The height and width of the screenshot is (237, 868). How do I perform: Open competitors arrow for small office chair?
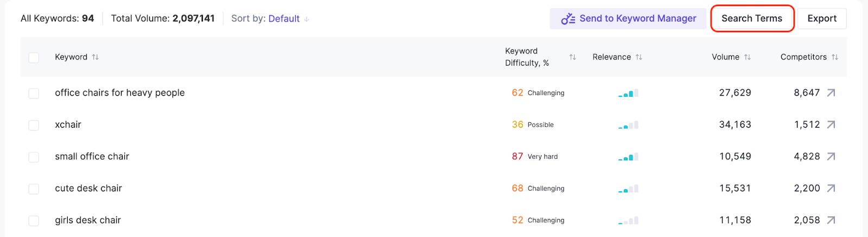pos(831,157)
